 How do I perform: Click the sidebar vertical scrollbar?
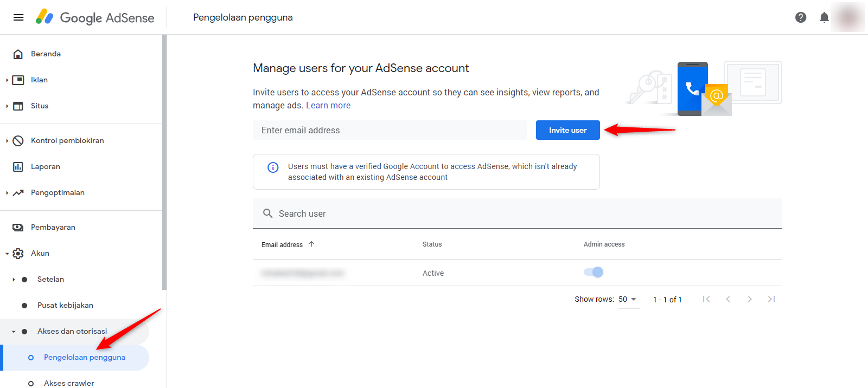click(164, 163)
